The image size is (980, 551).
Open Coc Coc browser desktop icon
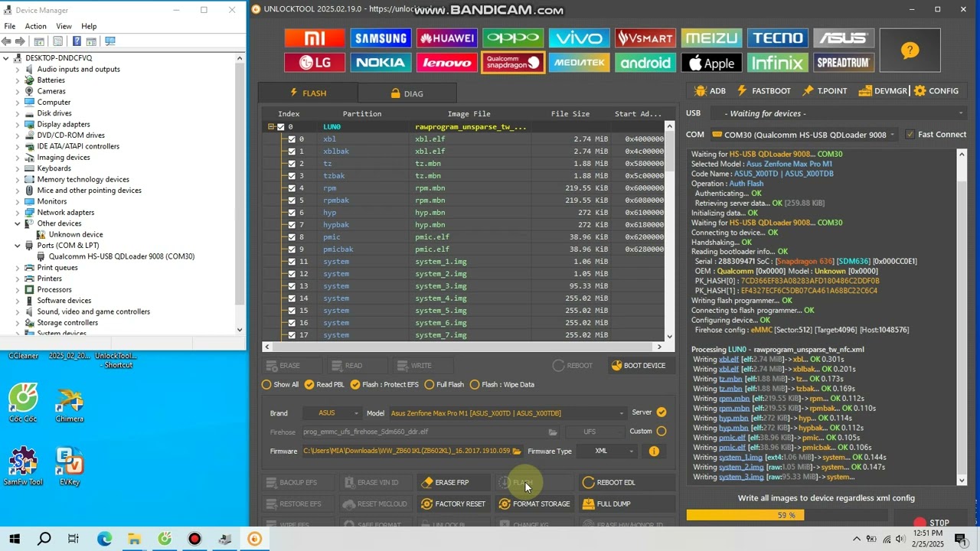24,403
